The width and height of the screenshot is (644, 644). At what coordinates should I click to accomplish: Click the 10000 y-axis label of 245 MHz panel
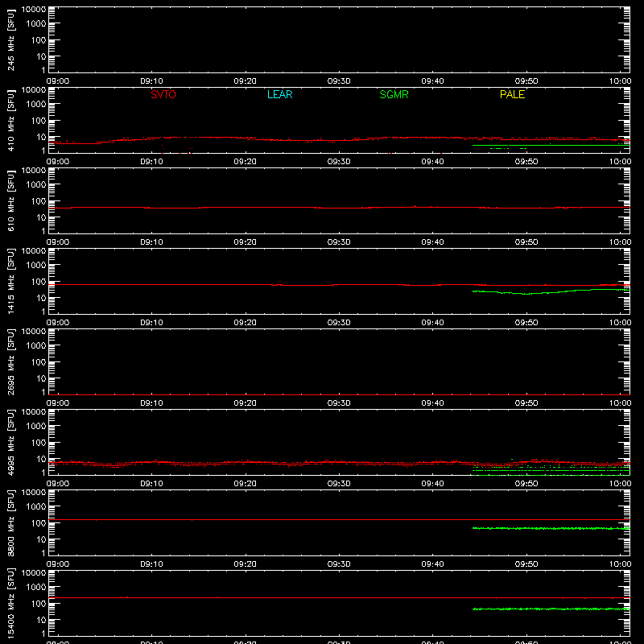(x=34, y=10)
